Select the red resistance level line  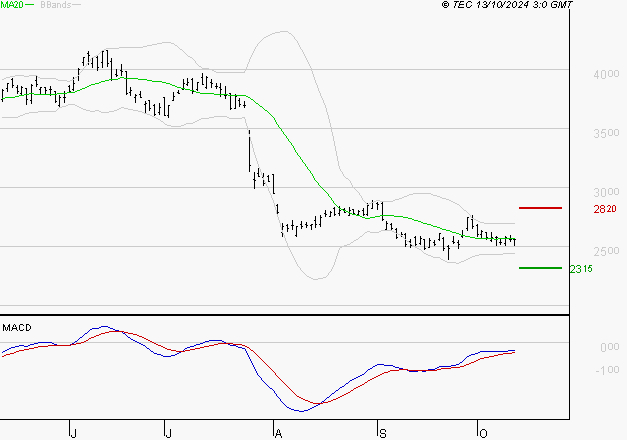click(540, 208)
